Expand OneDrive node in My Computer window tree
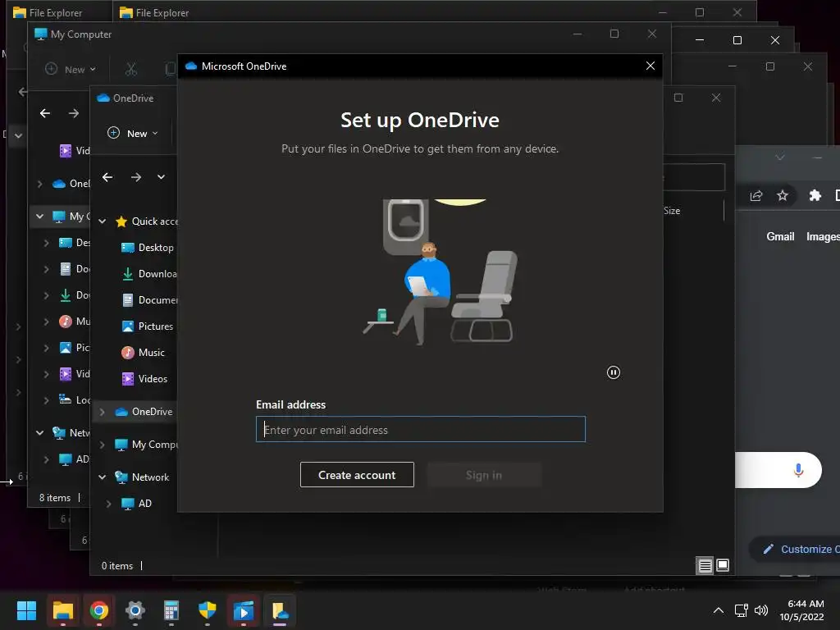This screenshot has height=630, width=840. coord(39,184)
